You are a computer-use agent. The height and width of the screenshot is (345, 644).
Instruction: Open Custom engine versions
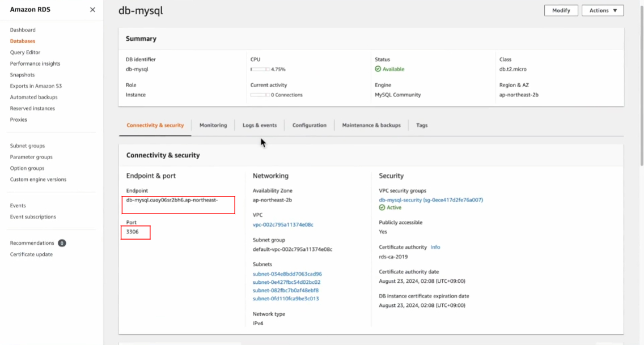point(38,179)
